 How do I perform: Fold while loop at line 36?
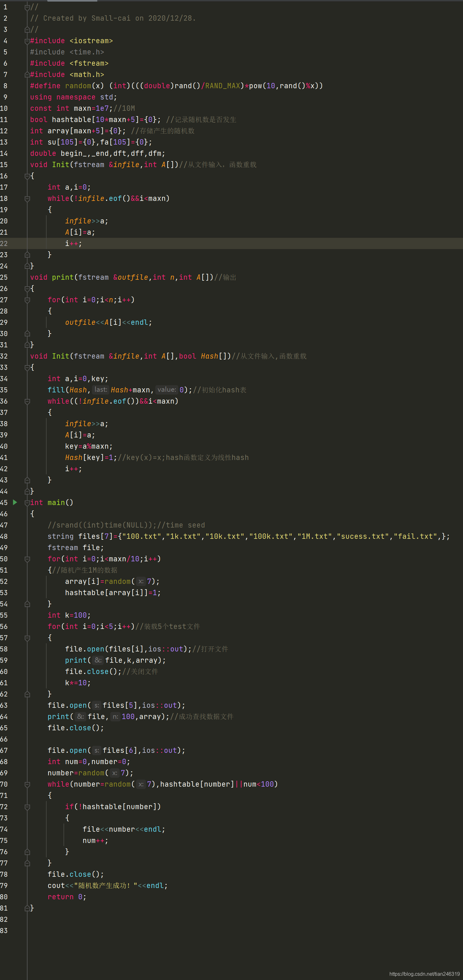click(x=27, y=401)
